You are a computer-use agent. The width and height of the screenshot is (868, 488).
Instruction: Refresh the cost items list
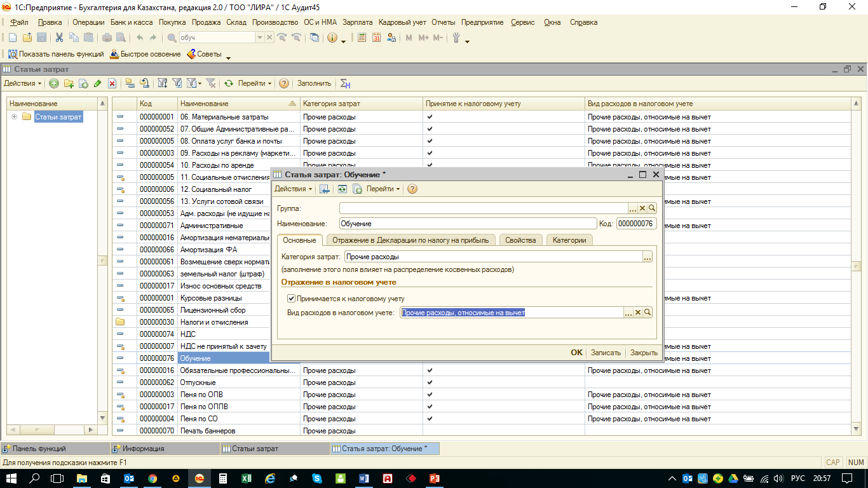[229, 83]
